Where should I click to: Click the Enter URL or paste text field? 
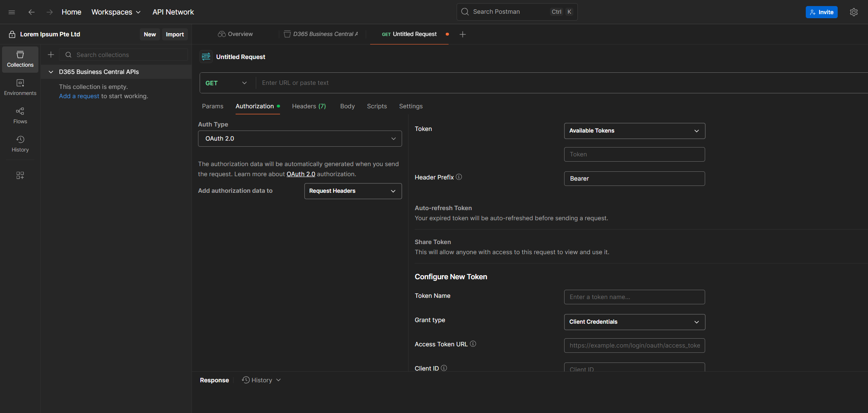(x=562, y=83)
